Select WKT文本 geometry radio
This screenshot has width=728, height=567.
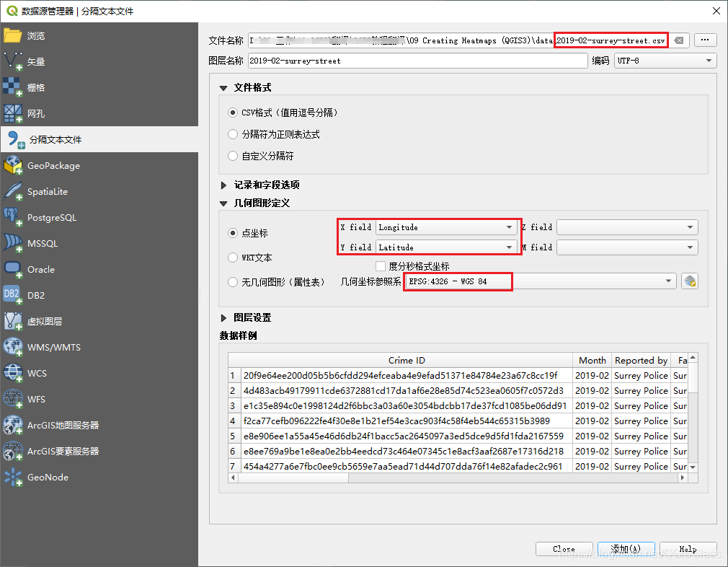click(233, 257)
